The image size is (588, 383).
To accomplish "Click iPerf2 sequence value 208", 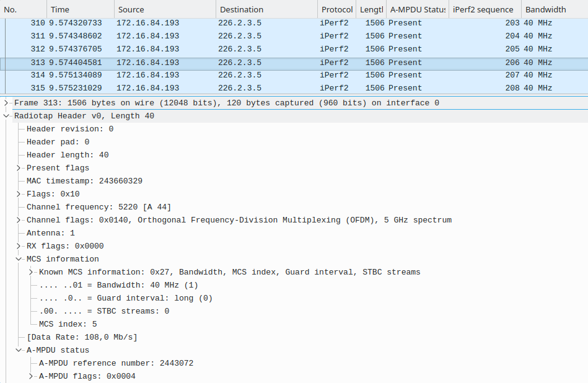I will pos(512,88).
